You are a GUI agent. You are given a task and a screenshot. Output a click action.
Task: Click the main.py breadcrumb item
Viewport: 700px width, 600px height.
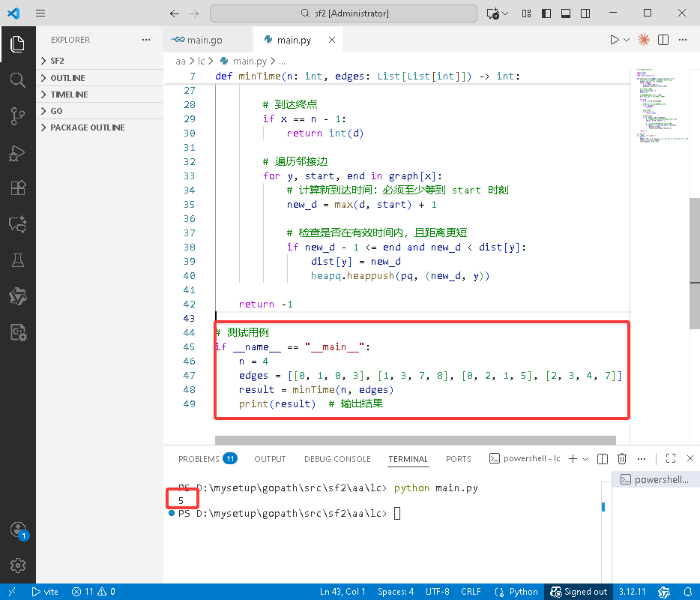coord(244,61)
